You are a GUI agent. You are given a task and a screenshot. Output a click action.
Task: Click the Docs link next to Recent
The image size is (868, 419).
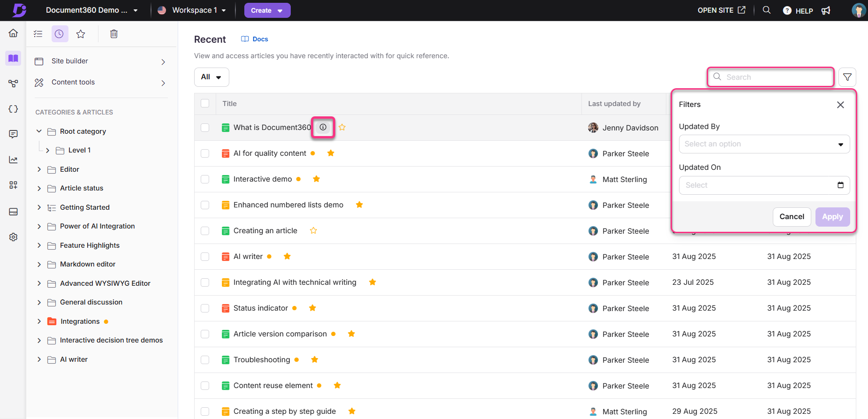255,39
